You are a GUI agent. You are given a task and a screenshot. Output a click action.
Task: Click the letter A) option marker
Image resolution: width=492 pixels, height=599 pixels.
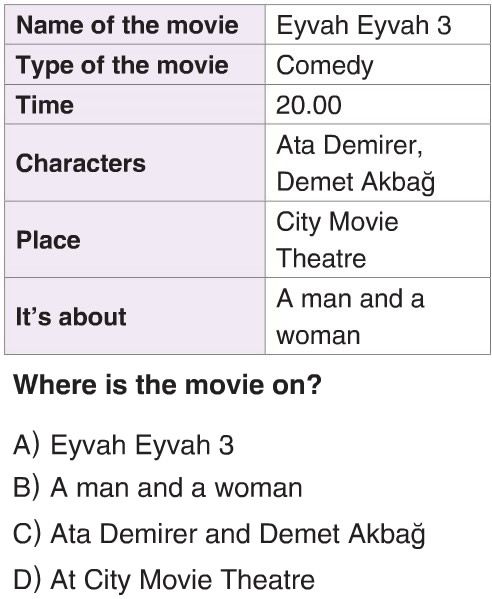click(26, 445)
